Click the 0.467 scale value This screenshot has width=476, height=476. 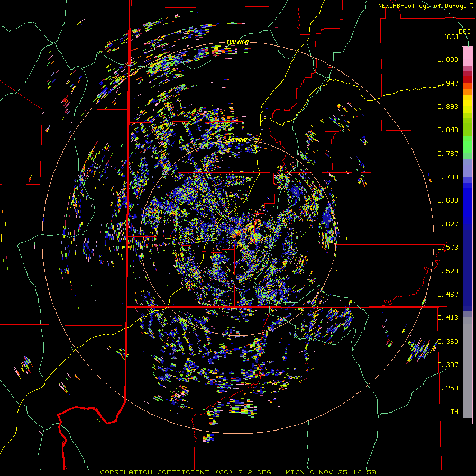pyautogui.click(x=448, y=295)
